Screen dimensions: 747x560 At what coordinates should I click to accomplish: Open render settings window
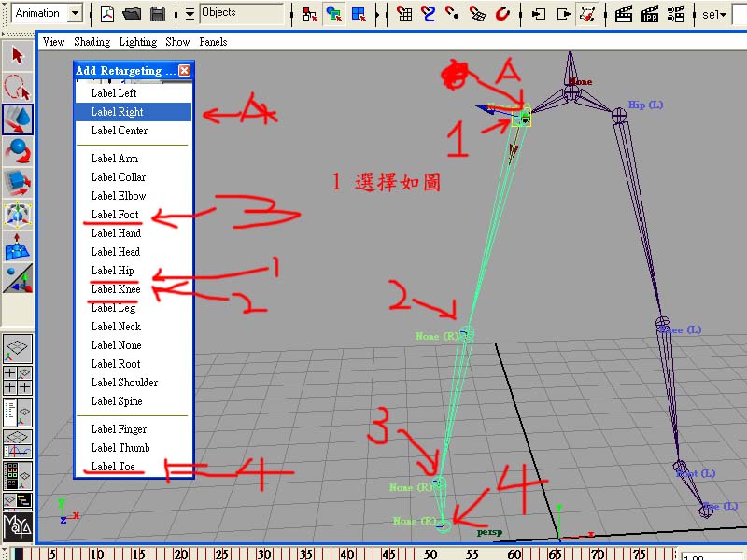[676, 14]
